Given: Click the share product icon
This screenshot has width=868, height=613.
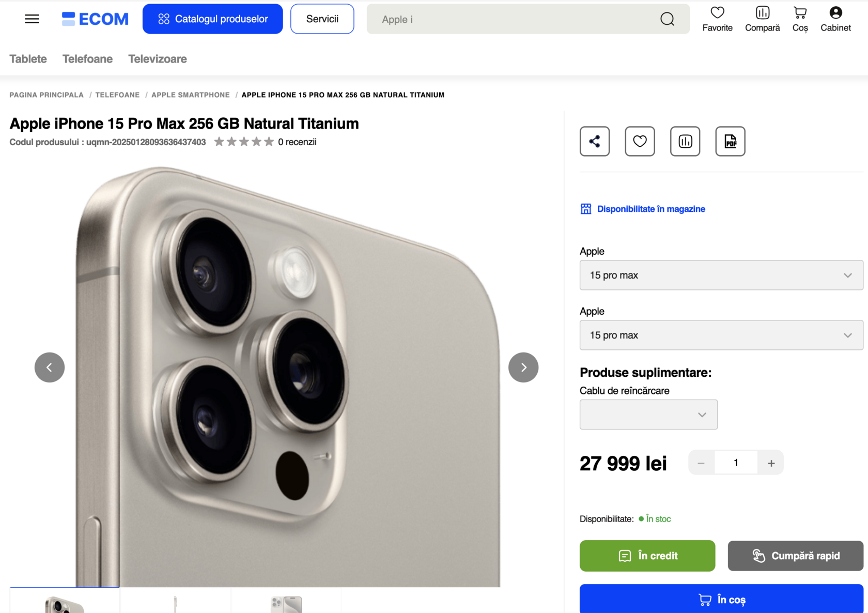Looking at the screenshot, I should point(595,141).
